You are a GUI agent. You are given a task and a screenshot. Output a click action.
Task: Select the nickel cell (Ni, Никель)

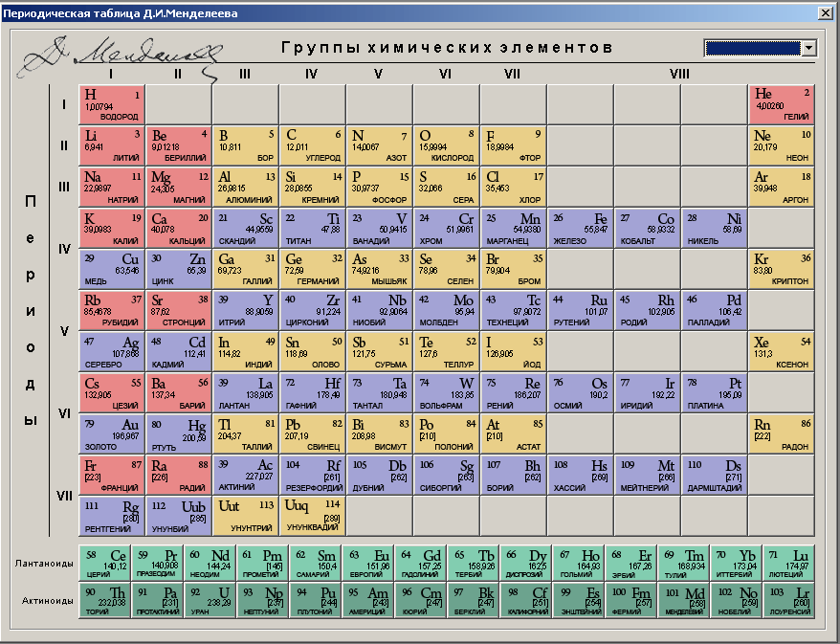(x=715, y=229)
